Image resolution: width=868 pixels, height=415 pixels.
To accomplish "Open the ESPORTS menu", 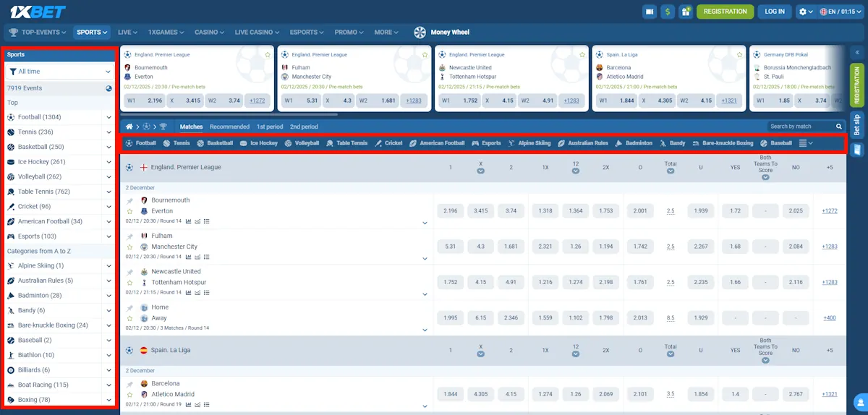I will tap(307, 32).
